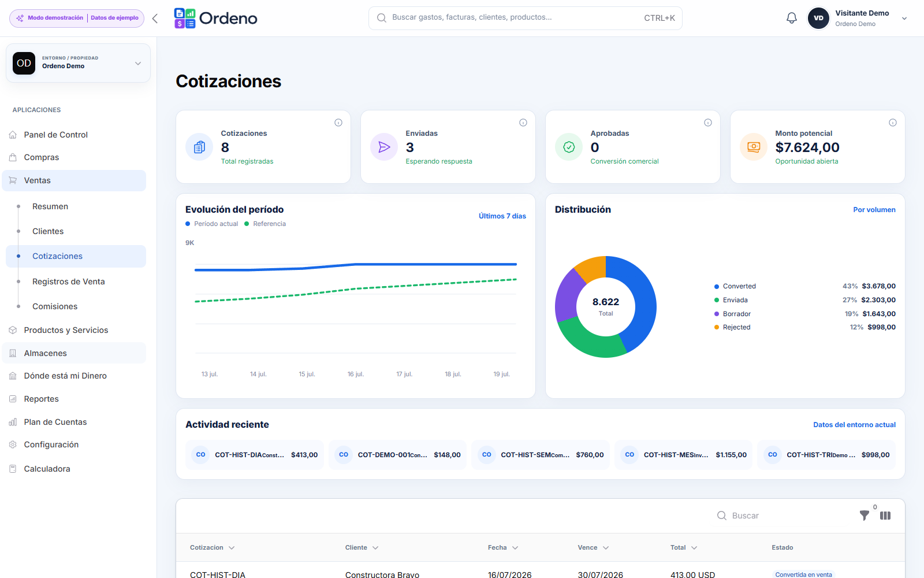Sort by the Cotizacion column chevron
The width and height of the screenshot is (924, 578).
pyautogui.click(x=232, y=548)
